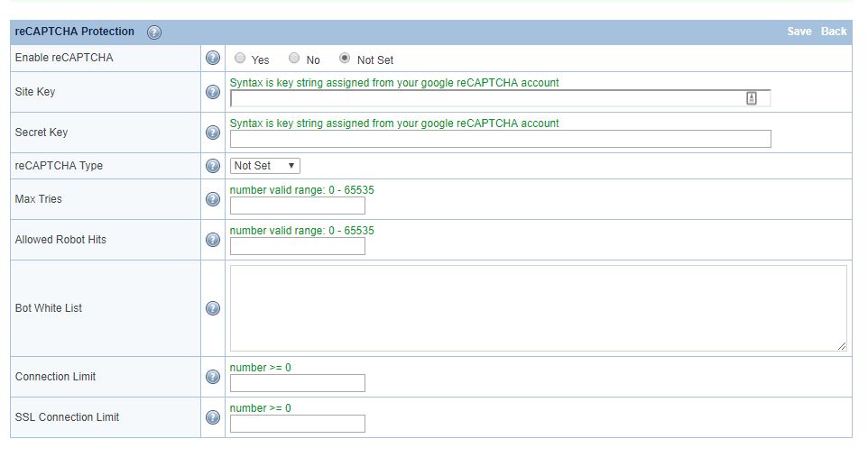Go Back from reCAPTCHA Protection
868x457 pixels.
click(834, 32)
